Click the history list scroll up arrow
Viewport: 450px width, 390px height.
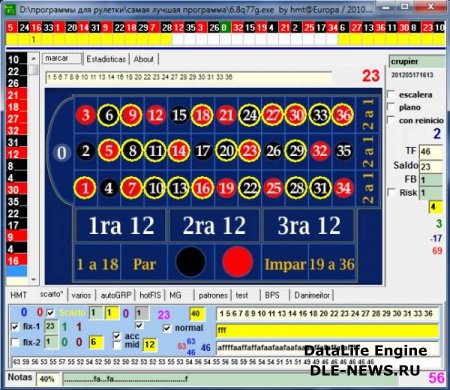33,59
